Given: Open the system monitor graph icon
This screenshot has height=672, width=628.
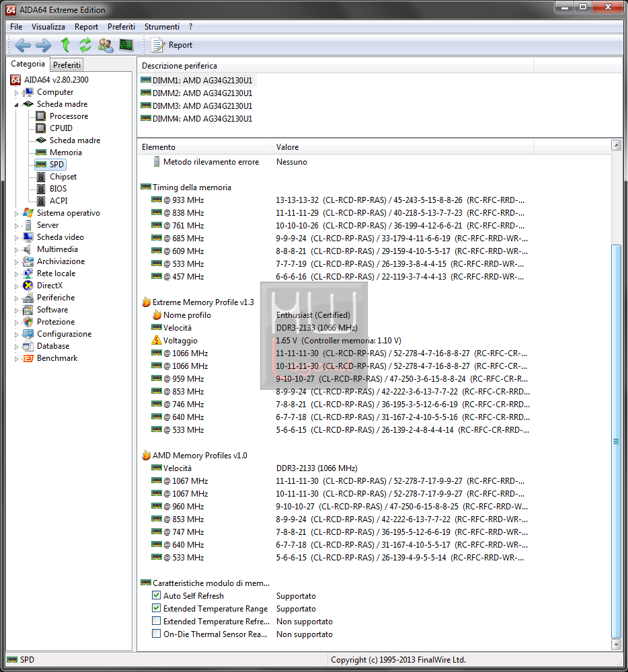Looking at the screenshot, I should [126, 44].
